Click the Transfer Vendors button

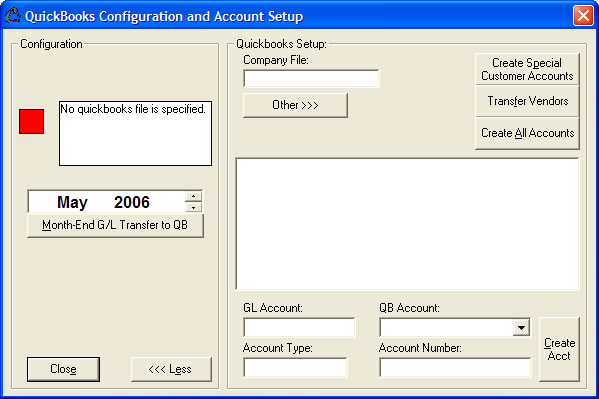pos(527,101)
